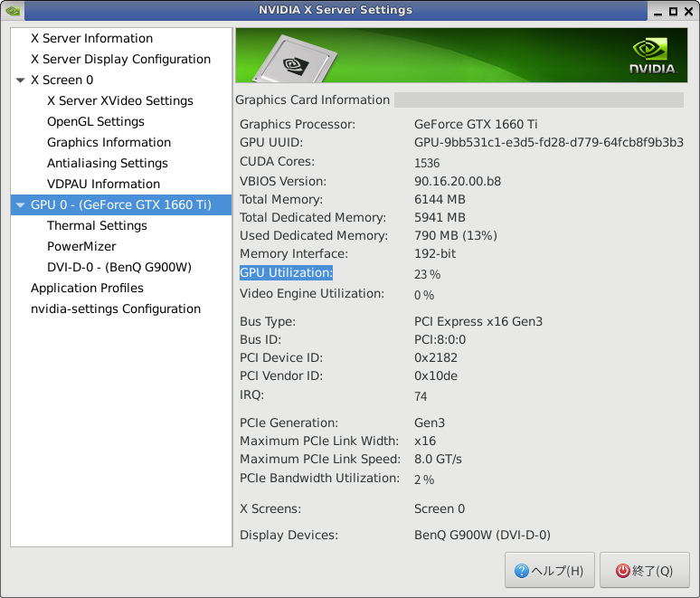Click the X Screens value Screen 0

tap(440, 509)
